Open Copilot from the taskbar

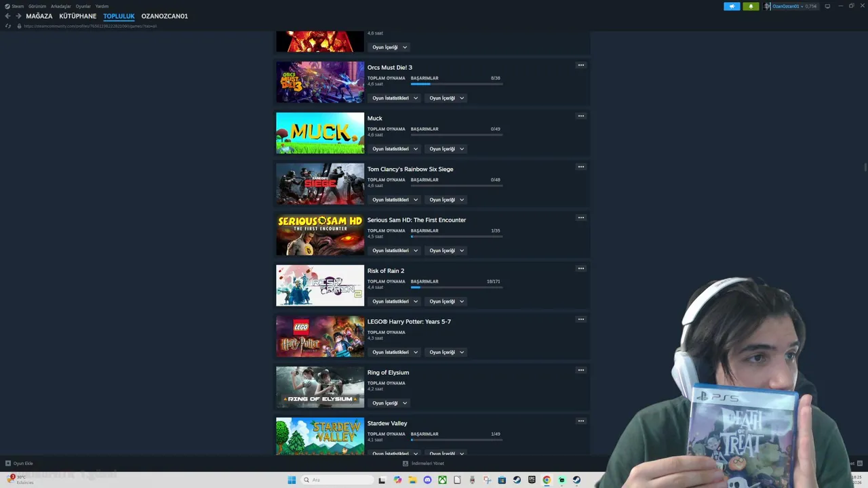click(397, 480)
